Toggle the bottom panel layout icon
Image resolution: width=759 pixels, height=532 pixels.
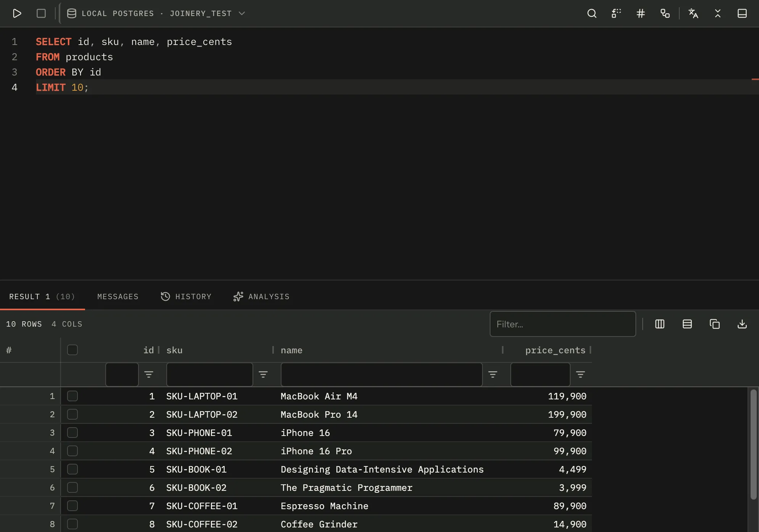(x=742, y=13)
